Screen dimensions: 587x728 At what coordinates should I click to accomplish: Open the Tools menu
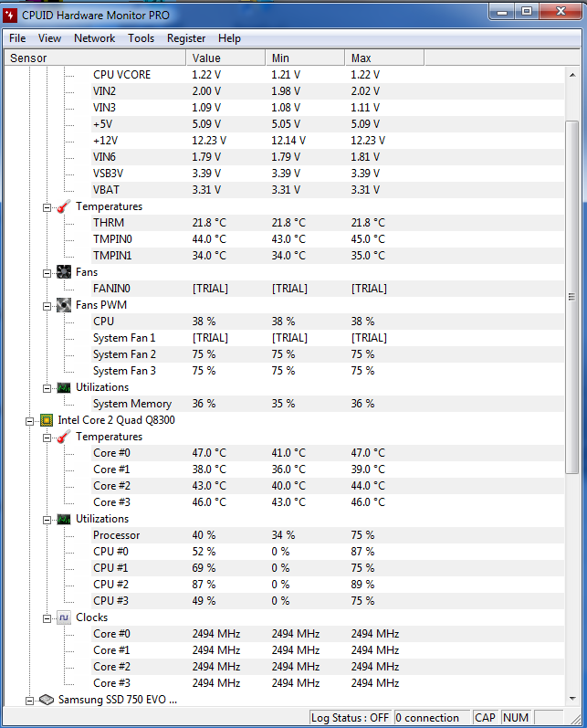[x=142, y=38]
